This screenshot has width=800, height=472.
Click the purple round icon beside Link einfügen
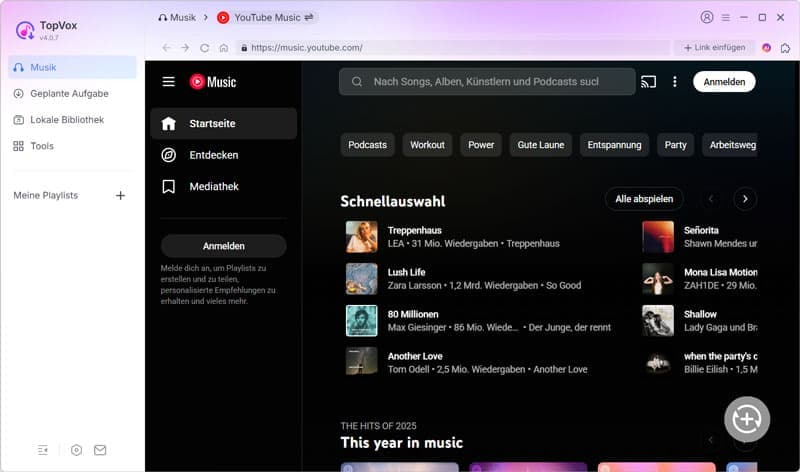[766, 47]
